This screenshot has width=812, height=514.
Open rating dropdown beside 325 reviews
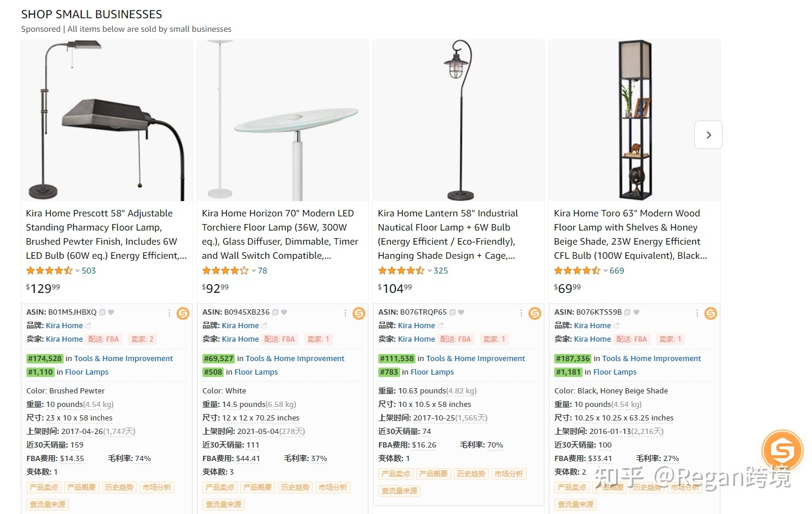coord(430,271)
